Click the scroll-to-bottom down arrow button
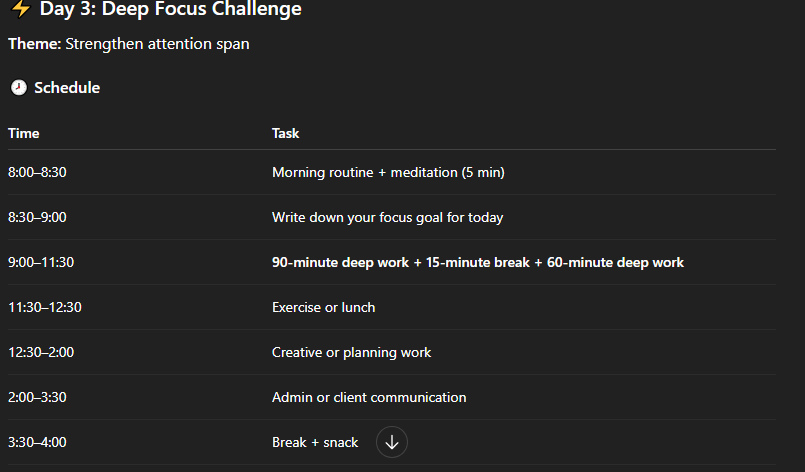Screen dimensions: 805x472 coord(392,442)
